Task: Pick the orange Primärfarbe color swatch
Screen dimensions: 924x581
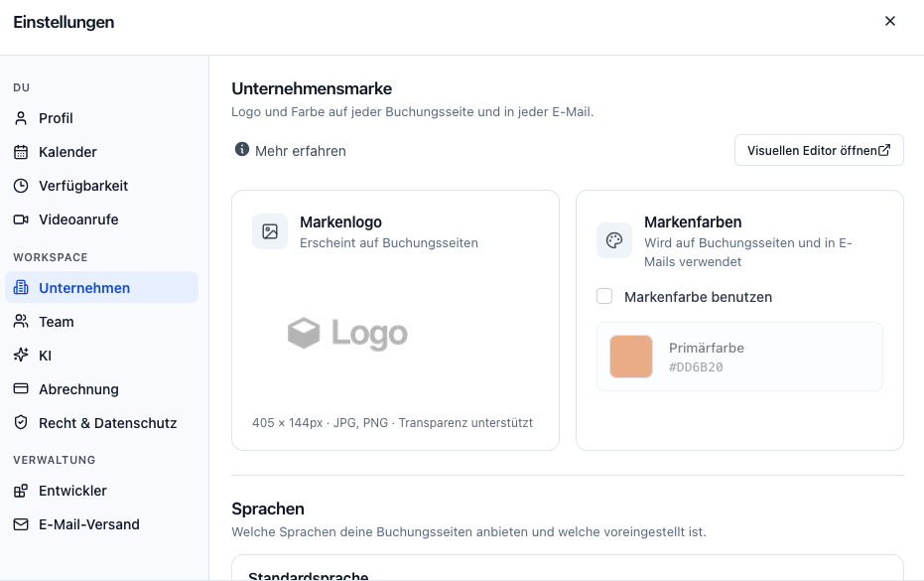Action: (631, 357)
